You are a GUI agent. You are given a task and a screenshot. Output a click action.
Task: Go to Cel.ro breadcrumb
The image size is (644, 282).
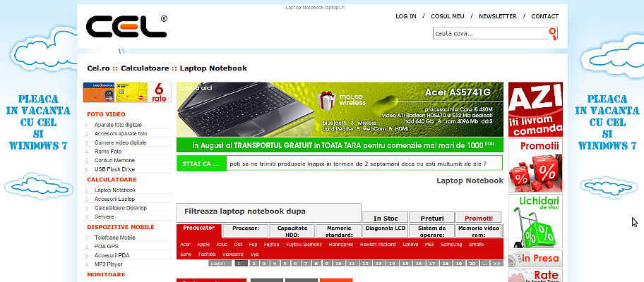[98, 68]
